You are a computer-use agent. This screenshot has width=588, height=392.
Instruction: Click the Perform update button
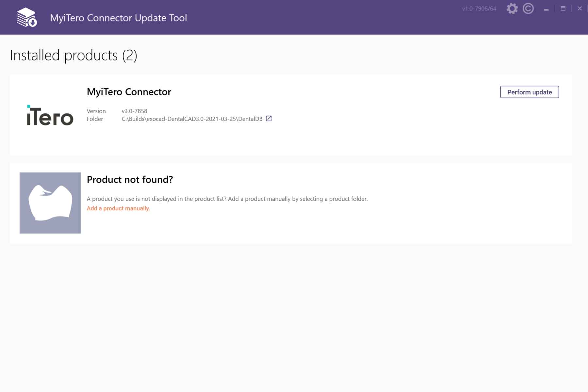pyautogui.click(x=530, y=92)
